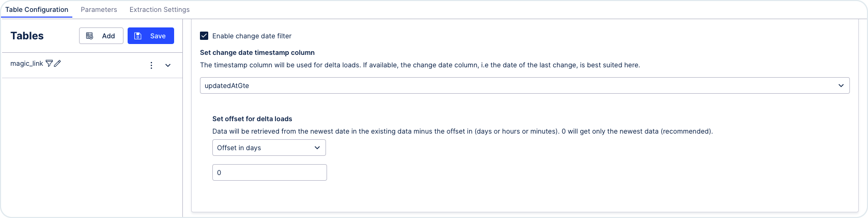Click the table icon inside Add button
This screenshot has height=218, width=868.
90,36
